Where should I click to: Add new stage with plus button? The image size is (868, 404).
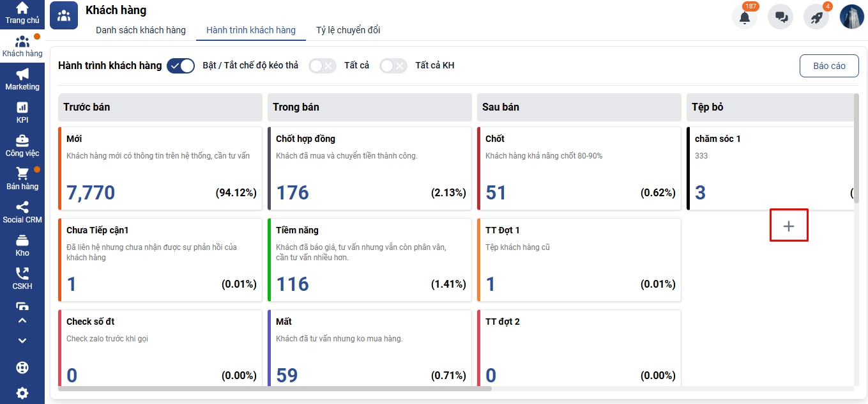tap(789, 226)
